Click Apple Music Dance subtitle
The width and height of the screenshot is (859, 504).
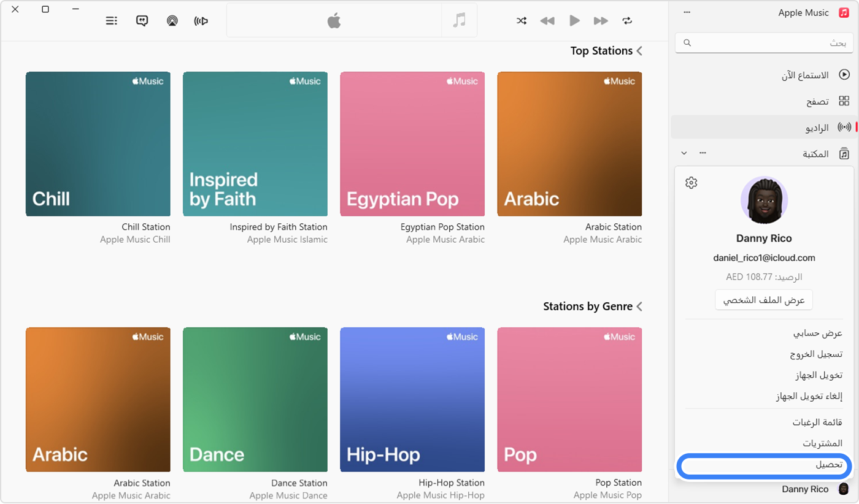(288, 495)
